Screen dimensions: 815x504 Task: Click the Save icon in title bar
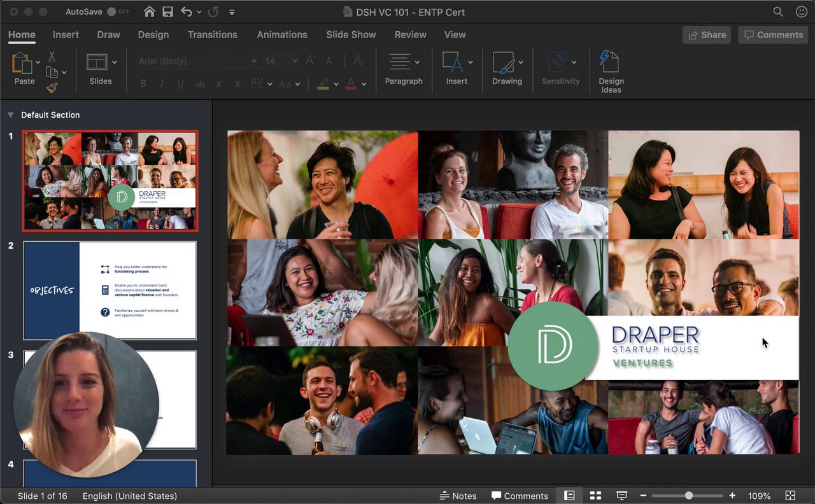pyautogui.click(x=167, y=11)
